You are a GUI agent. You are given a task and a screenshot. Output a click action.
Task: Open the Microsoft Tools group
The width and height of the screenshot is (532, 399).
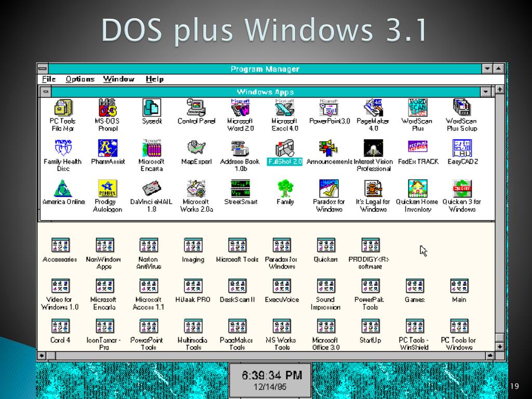[237, 245]
